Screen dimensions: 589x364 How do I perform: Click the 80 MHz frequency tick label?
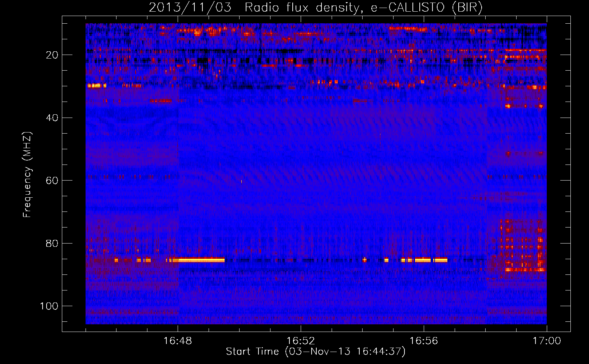[52, 243]
